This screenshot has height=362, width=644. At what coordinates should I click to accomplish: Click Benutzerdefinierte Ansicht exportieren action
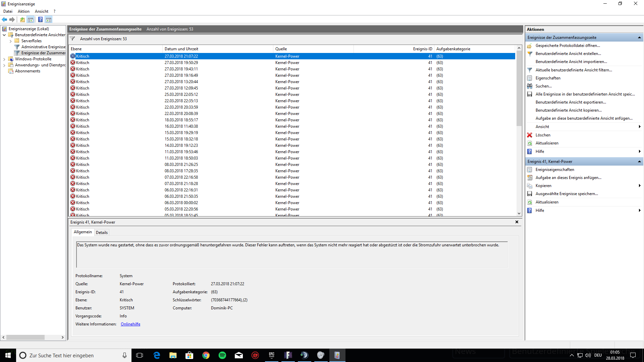point(571,102)
